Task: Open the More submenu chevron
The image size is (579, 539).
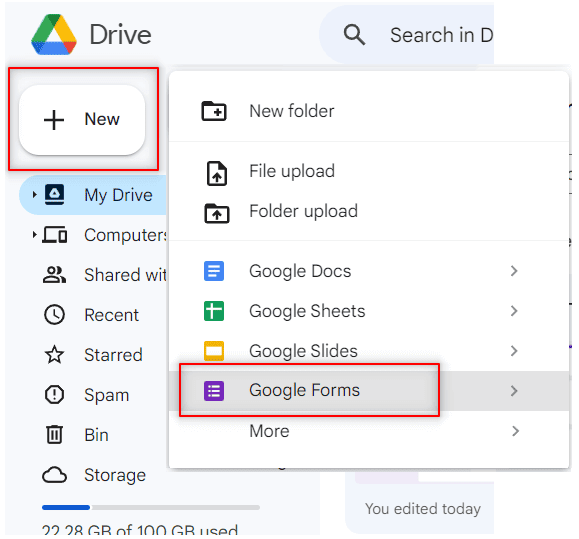Action: (515, 431)
